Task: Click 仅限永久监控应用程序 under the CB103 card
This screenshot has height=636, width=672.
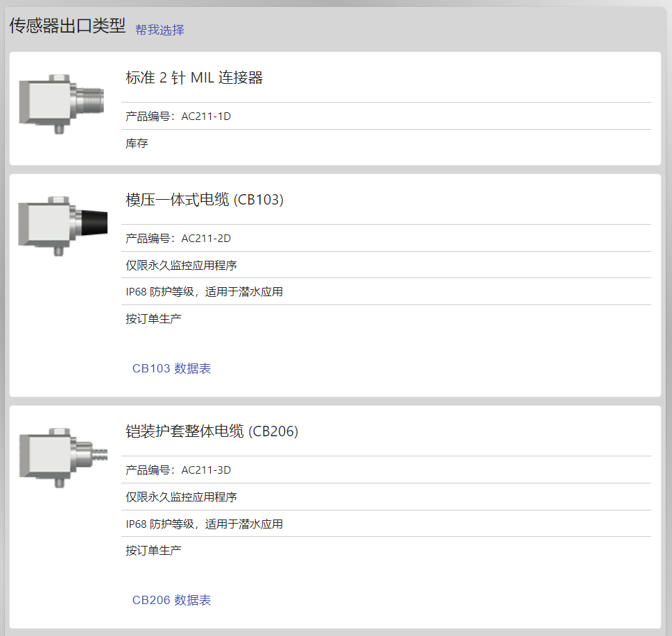Action: coord(181,265)
